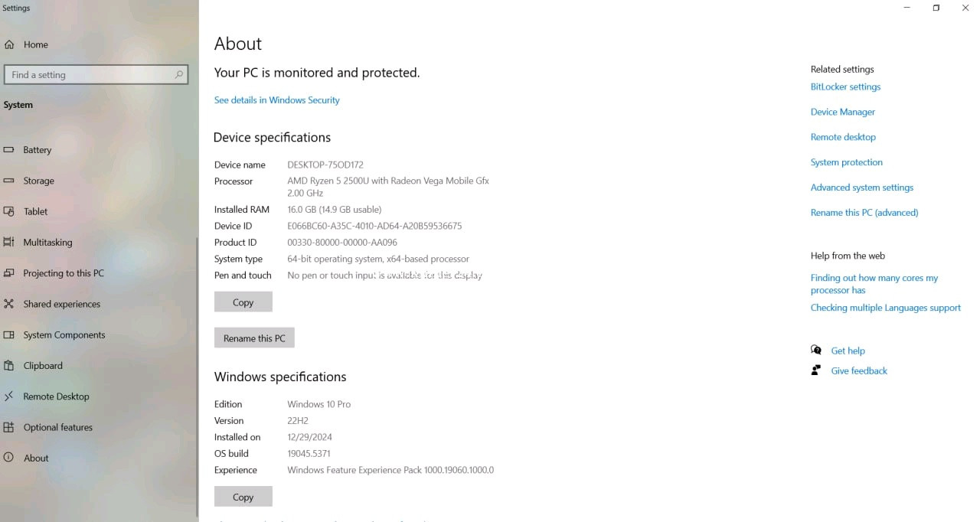The image size is (980, 522).
Task: Click the Battery icon in sidebar
Action: point(9,150)
